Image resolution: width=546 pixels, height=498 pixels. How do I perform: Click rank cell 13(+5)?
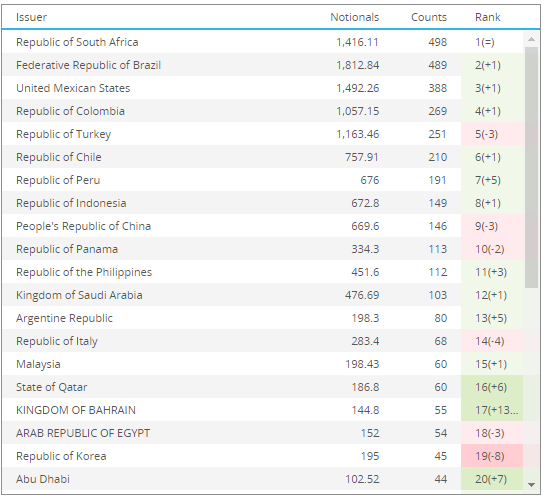[x=491, y=318]
